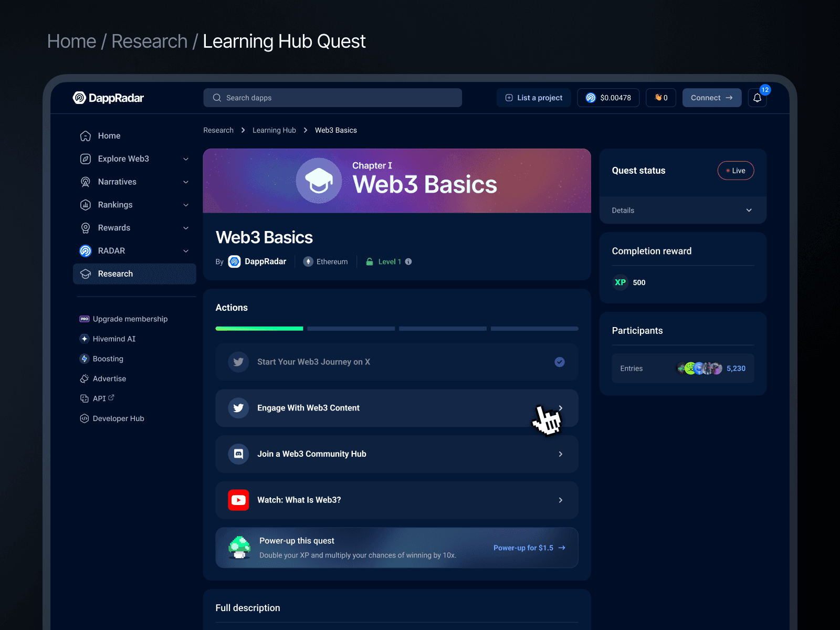This screenshot has height=630, width=840.
Task: Click the power-up mushroom icon
Action: 239,547
